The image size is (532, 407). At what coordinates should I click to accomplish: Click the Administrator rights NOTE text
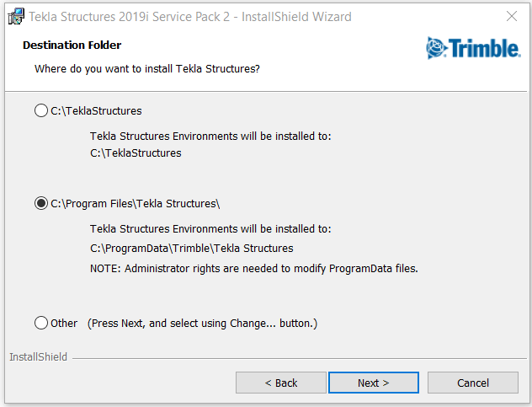pos(253,269)
